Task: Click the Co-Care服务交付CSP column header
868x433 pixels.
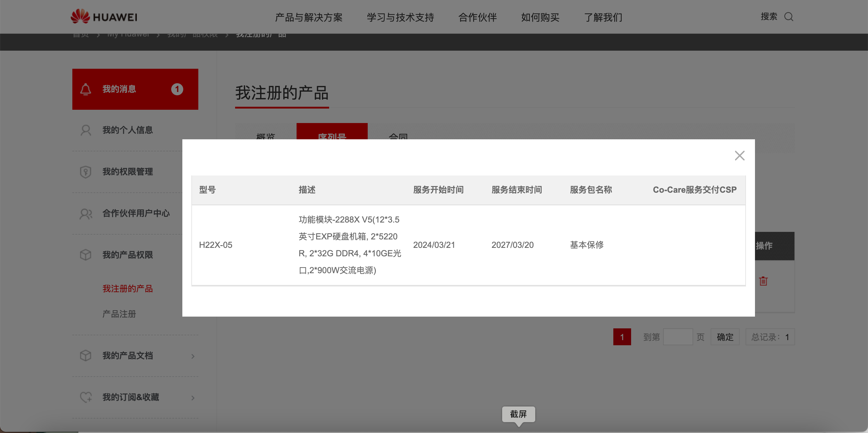Action: (694, 190)
